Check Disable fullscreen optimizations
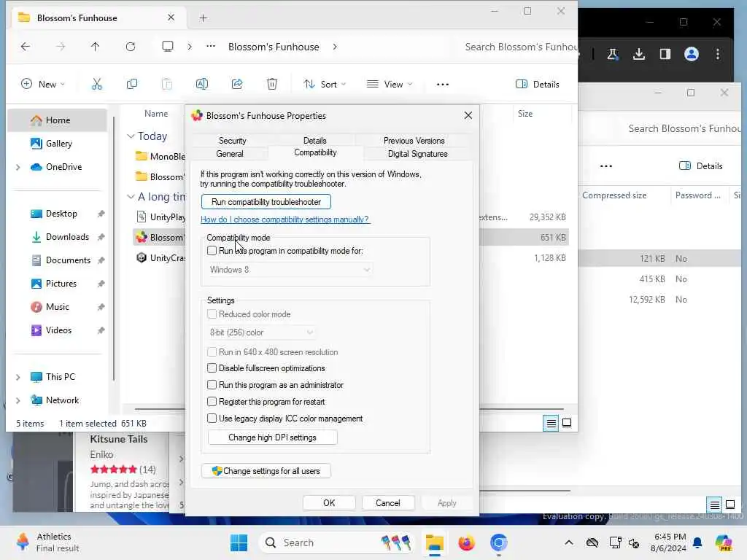747x560 pixels. [x=212, y=368]
